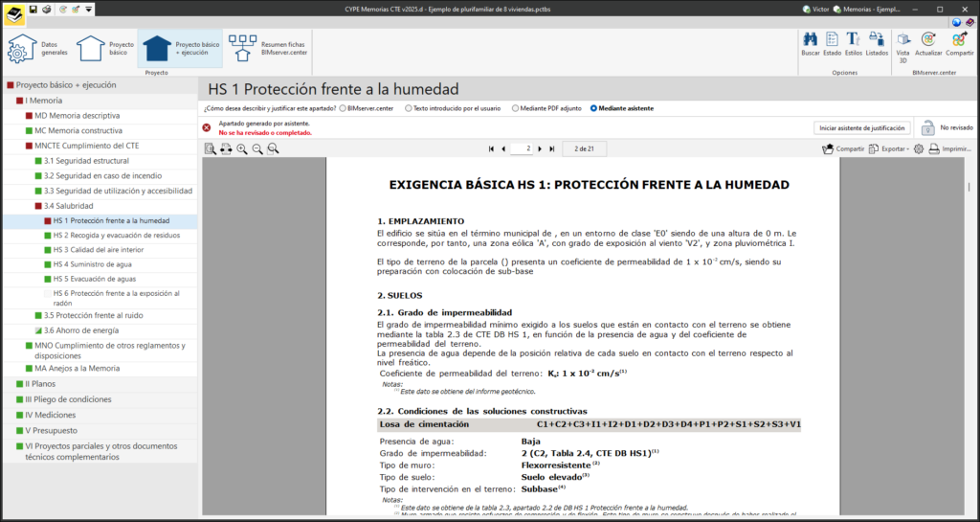Viewport: 980px width, 522px height.
Task: Select the Proyecto básico ribbon button
Action: coord(105,49)
